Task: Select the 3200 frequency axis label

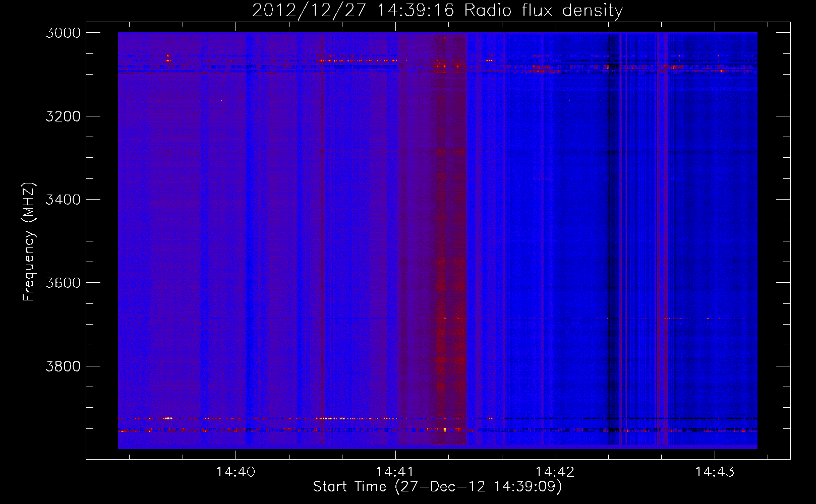Action: tap(63, 116)
